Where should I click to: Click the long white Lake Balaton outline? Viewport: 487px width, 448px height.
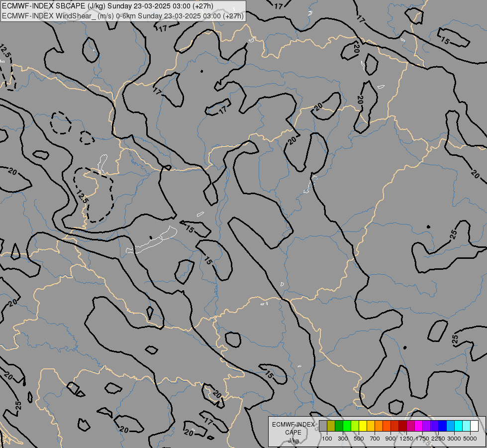coord(152,240)
